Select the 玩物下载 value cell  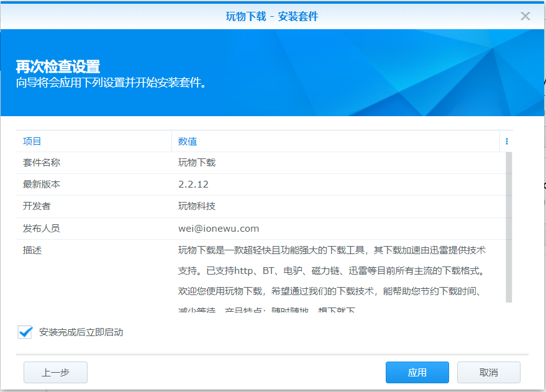click(197, 163)
